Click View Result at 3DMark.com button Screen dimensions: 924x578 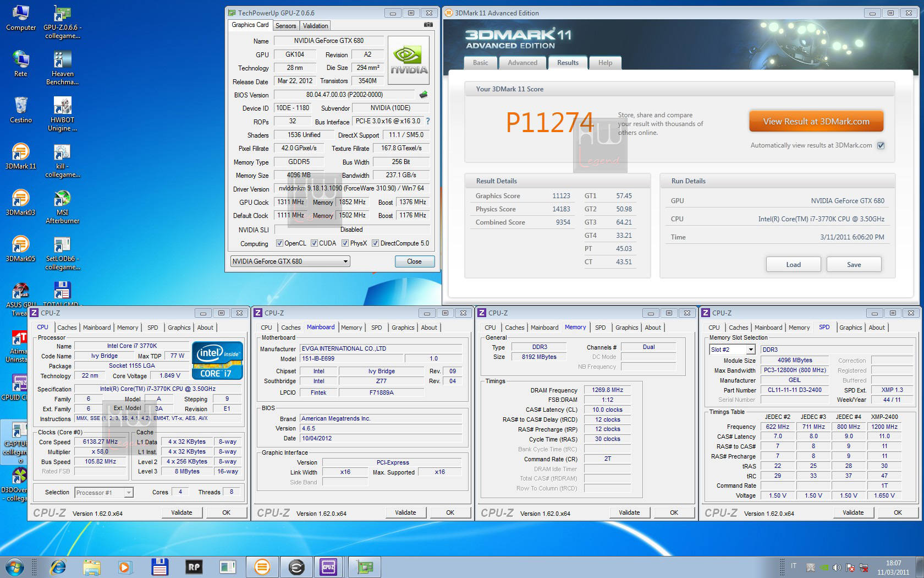point(816,122)
